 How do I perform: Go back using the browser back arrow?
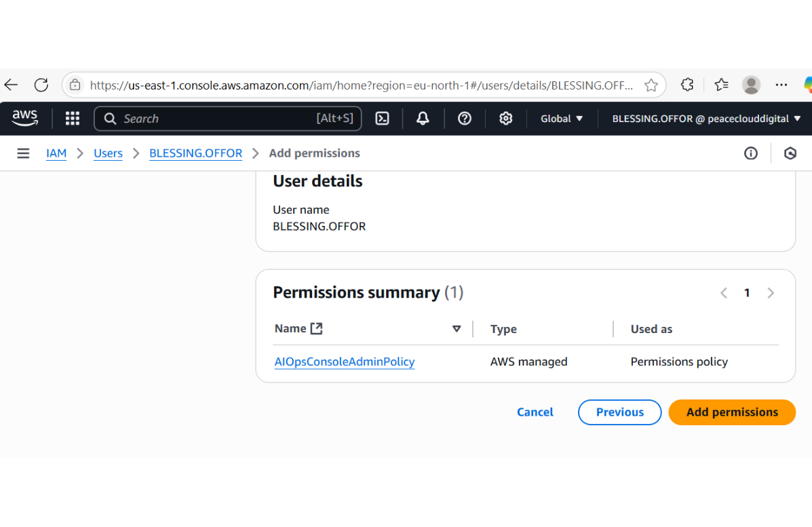click(x=11, y=85)
